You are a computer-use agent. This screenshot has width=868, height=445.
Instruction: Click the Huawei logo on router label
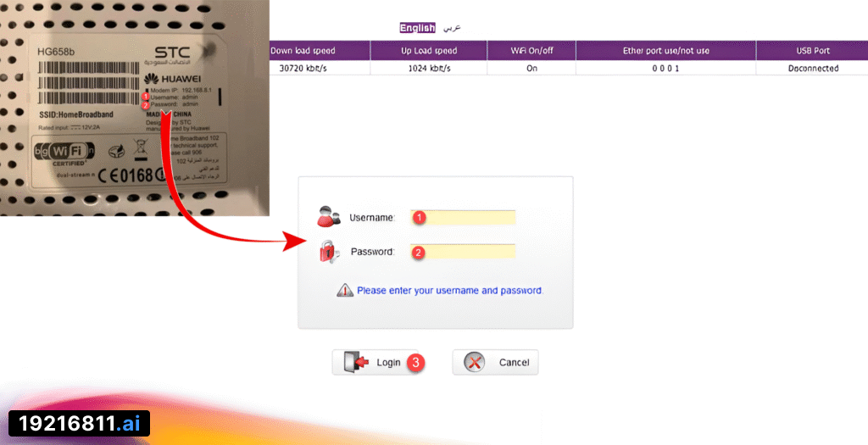pos(174,79)
